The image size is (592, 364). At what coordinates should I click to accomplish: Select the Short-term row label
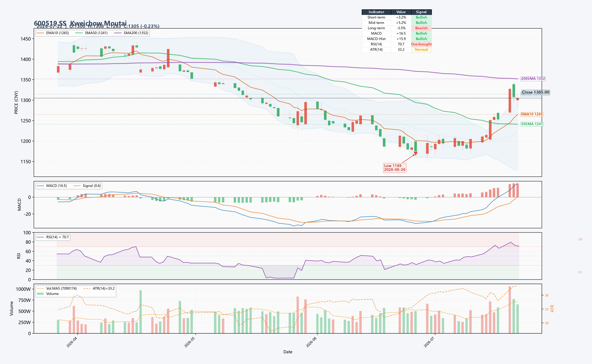tap(376, 17)
